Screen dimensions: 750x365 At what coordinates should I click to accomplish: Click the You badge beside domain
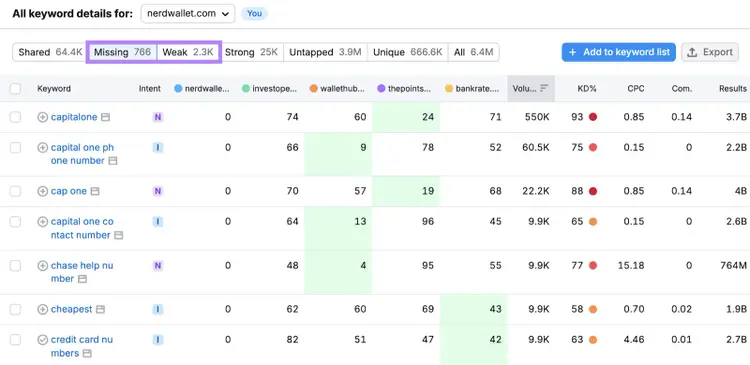254,13
